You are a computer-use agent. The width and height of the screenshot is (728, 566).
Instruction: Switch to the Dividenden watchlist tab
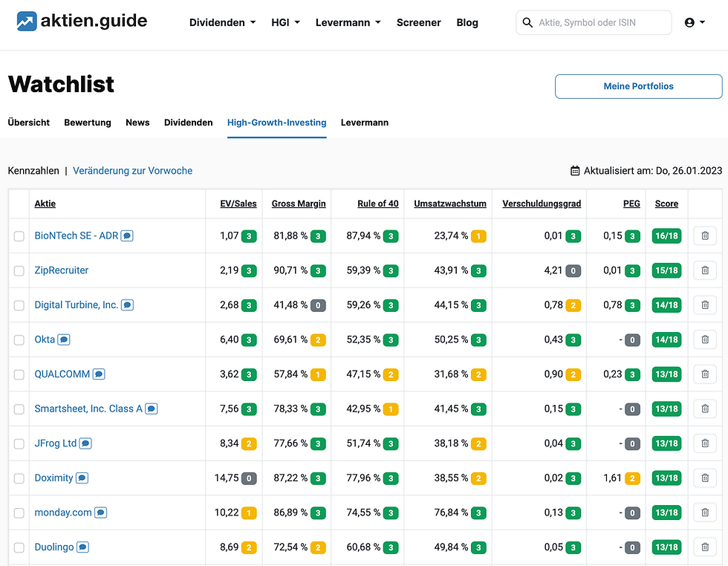coord(189,123)
